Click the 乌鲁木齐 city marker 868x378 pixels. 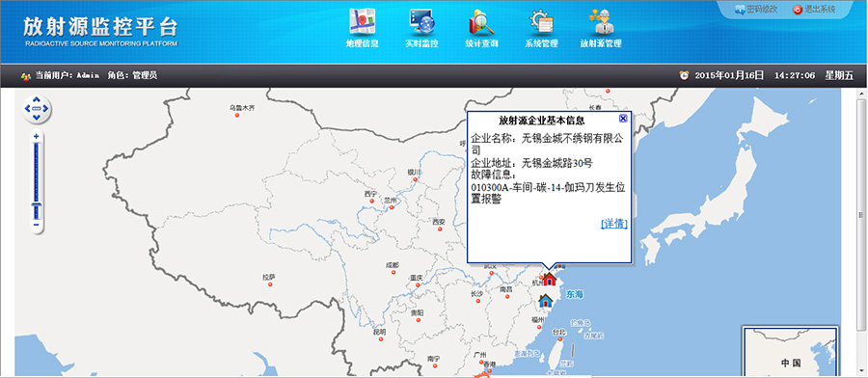pos(237,115)
